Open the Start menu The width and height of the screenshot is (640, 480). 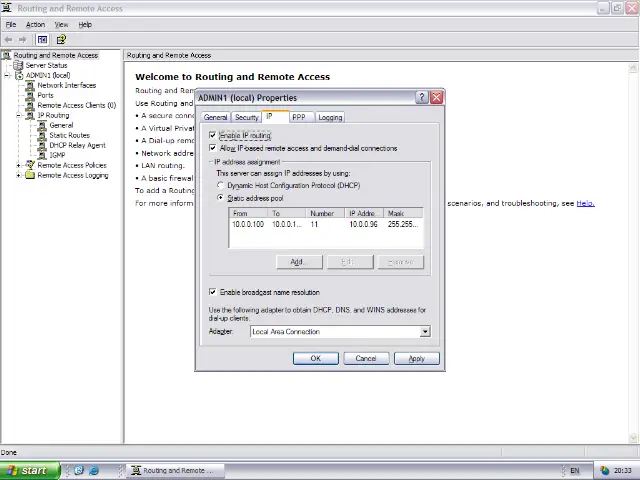coord(30,471)
